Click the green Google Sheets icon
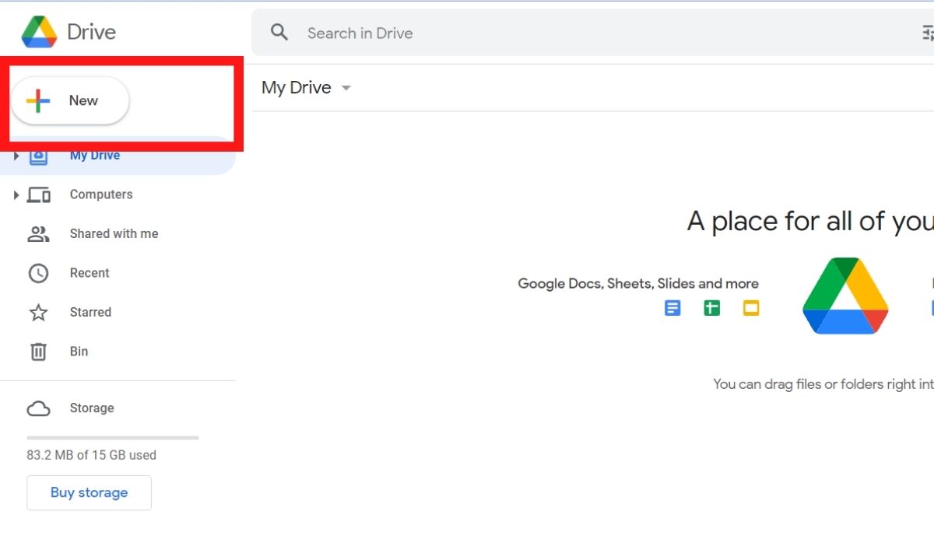This screenshot has width=934, height=560. pos(711,308)
